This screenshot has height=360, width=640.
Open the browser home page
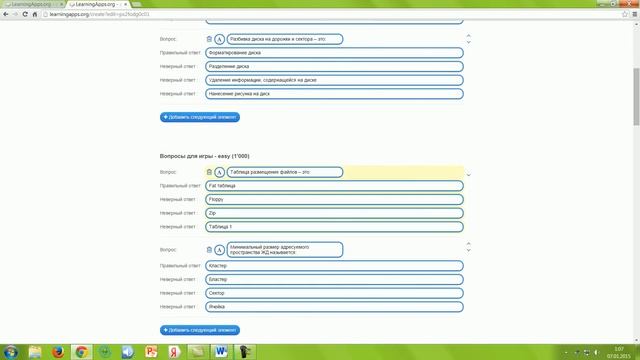35,14
